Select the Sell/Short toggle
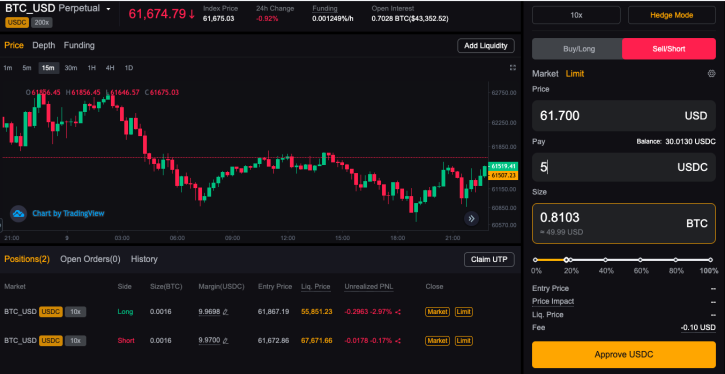Viewport: 725px width, 374px height. [669, 49]
